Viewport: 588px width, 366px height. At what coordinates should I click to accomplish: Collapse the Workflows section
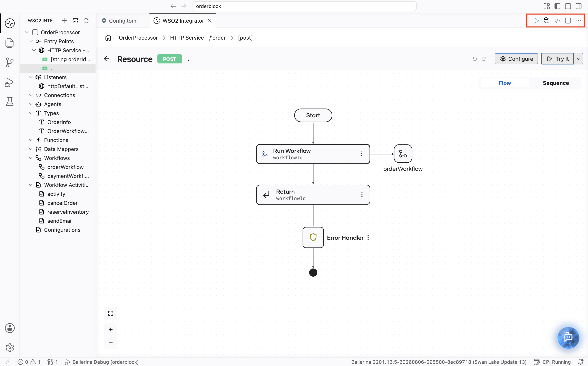[30, 158]
